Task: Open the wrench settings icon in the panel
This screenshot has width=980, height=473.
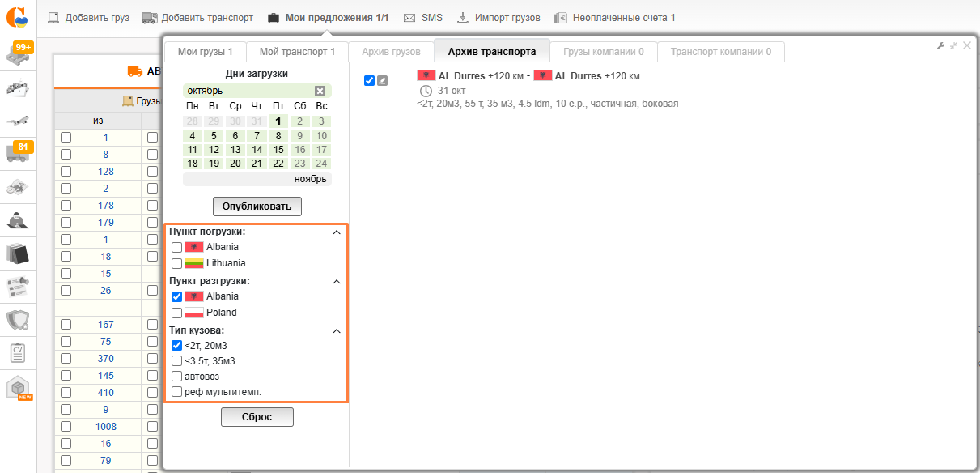Action: click(x=940, y=46)
